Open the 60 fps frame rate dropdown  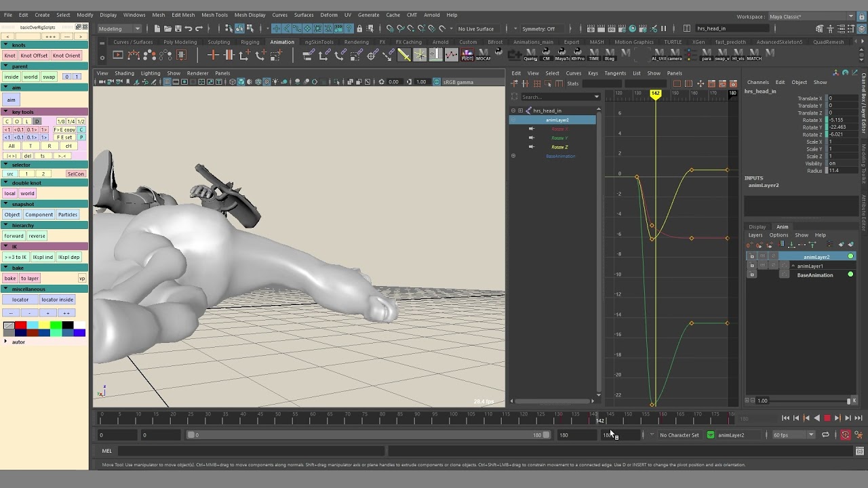click(793, 435)
